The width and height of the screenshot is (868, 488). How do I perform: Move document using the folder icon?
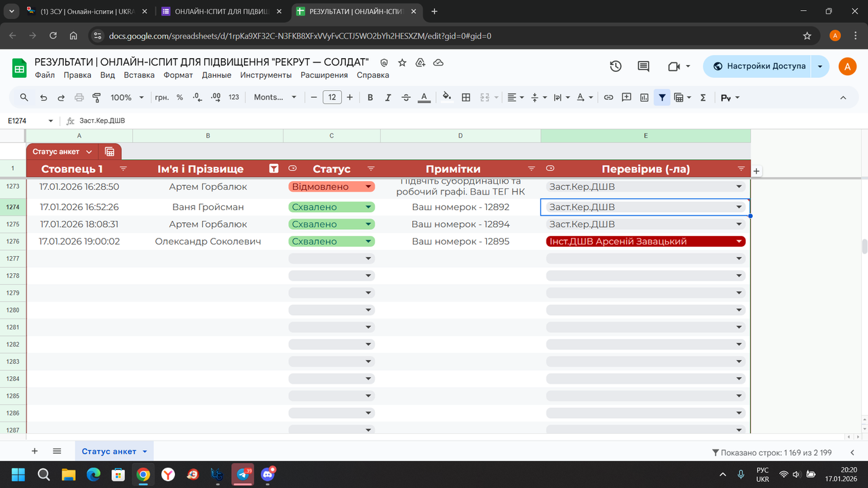tap(420, 62)
